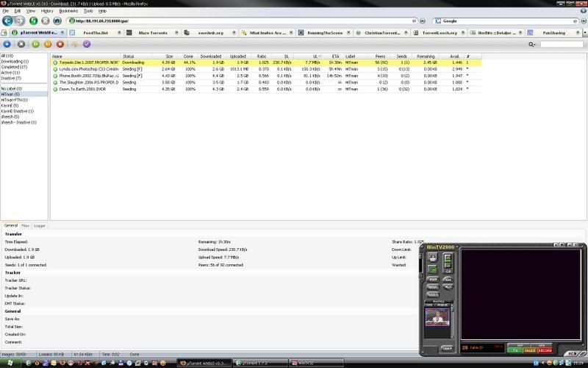Screen dimensions: 588x368
Task: Click the Firefox Forward arrow button
Action: [20, 21]
